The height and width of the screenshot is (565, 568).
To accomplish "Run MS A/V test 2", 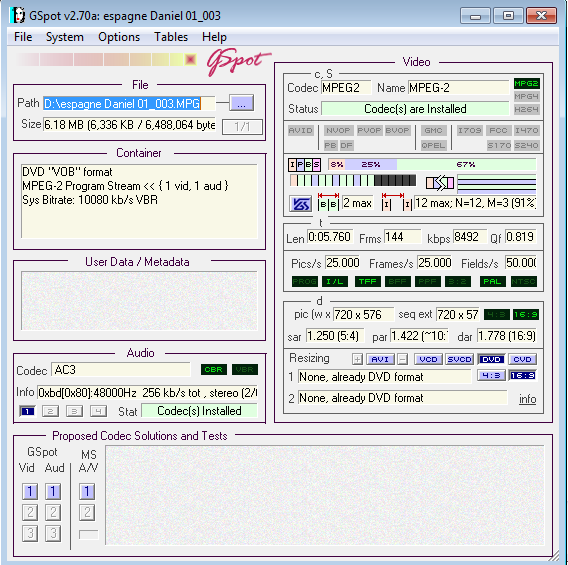I will click(x=87, y=512).
